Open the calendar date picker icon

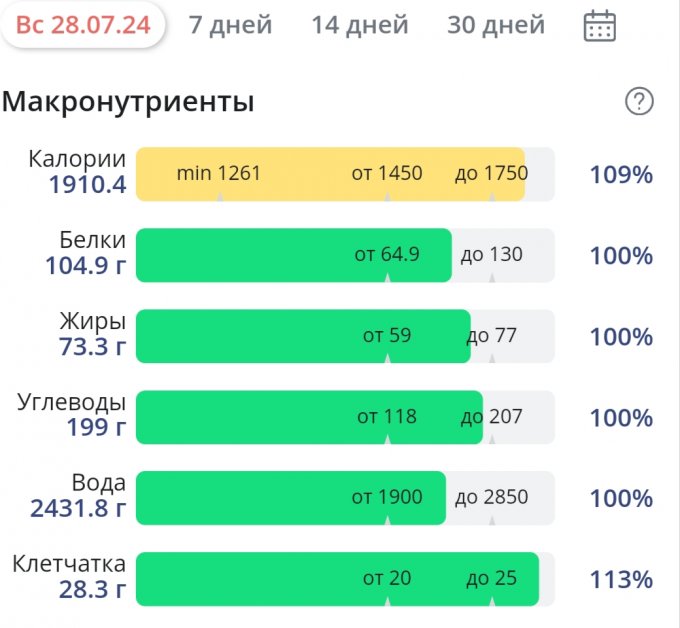click(599, 26)
